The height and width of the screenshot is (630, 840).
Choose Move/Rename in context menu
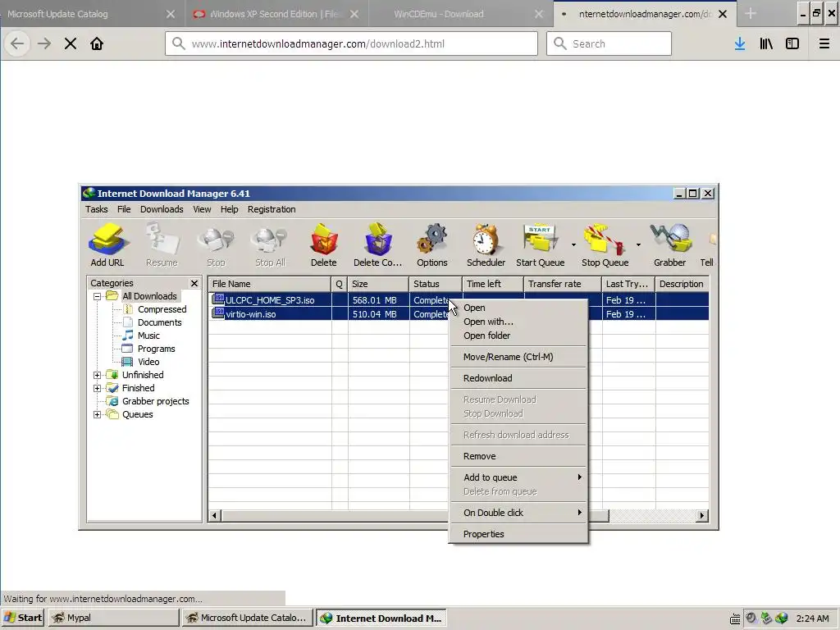tap(518, 357)
